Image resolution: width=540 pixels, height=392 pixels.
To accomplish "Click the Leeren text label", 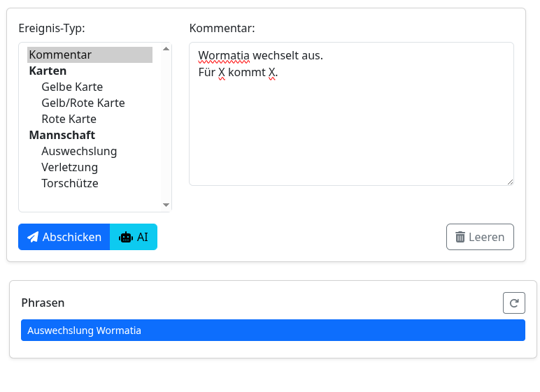I will tap(486, 237).
